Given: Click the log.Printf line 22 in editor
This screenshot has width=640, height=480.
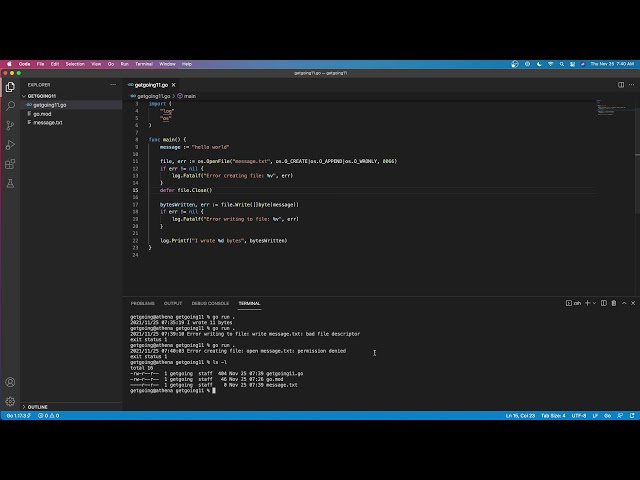Looking at the screenshot, I should pos(224,240).
